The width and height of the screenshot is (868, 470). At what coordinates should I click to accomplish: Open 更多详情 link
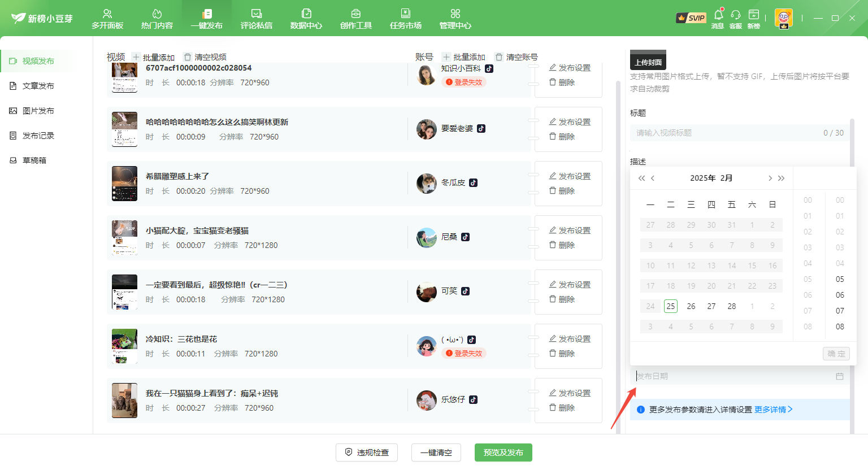pos(773,410)
